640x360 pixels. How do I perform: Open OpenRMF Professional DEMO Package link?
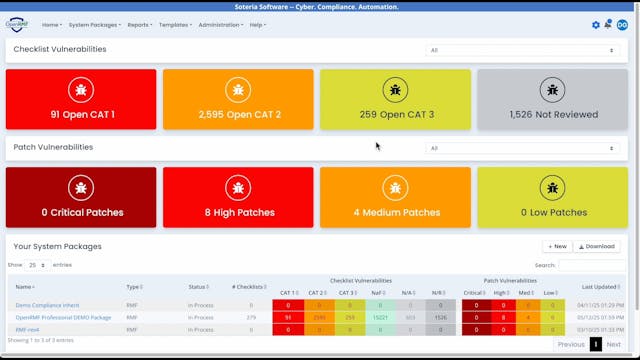pos(63,318)
